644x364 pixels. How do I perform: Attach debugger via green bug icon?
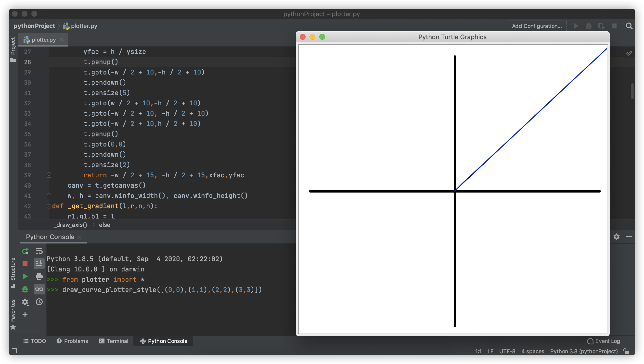tap(25, 289)
